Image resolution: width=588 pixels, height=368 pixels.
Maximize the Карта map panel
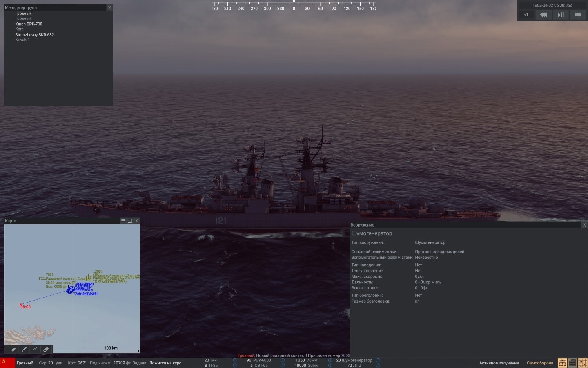click(130, 221)
